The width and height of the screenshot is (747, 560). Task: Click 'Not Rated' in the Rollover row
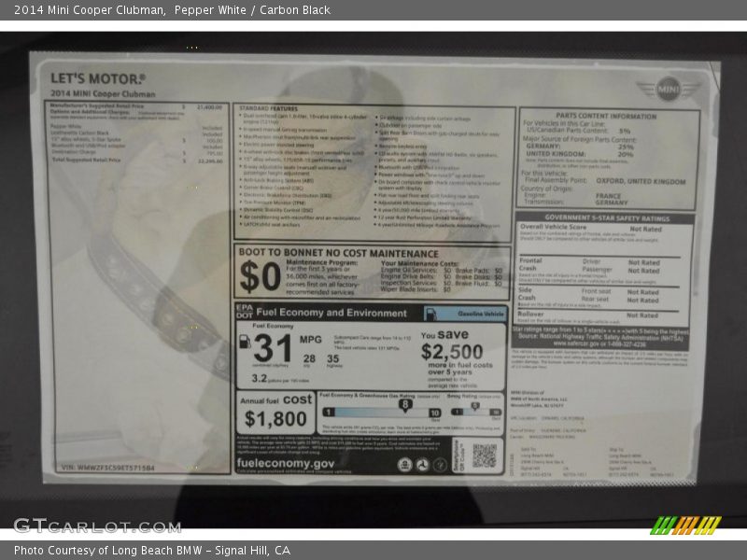(x=642, y=315)
